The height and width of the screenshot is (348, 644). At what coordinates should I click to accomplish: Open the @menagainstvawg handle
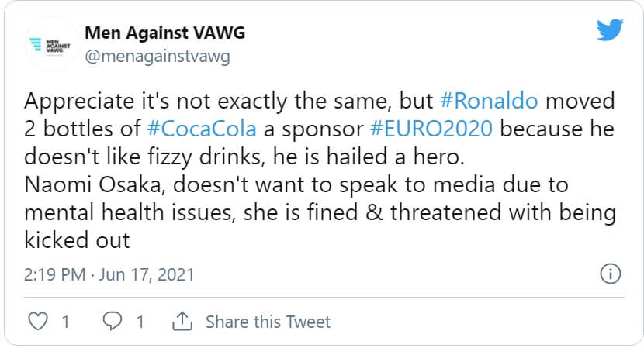click(156, 57)
